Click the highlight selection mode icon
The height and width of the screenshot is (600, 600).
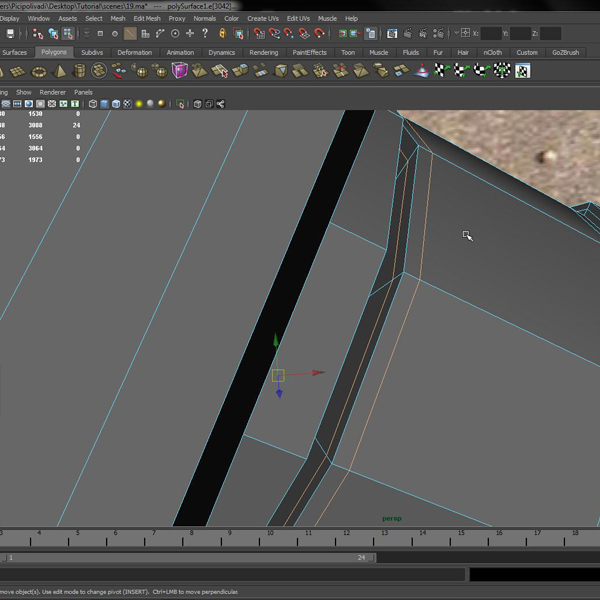coord(238,34)
